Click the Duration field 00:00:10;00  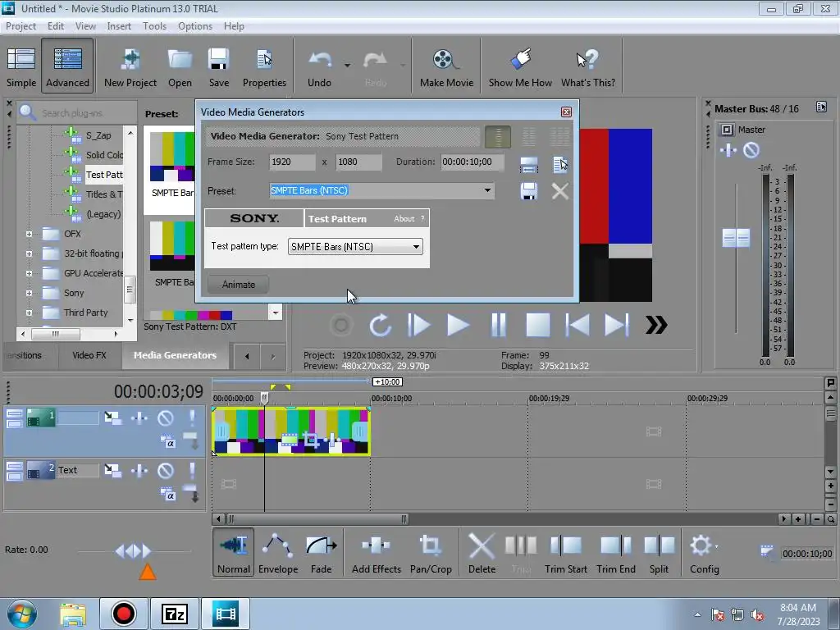point(472,162)
